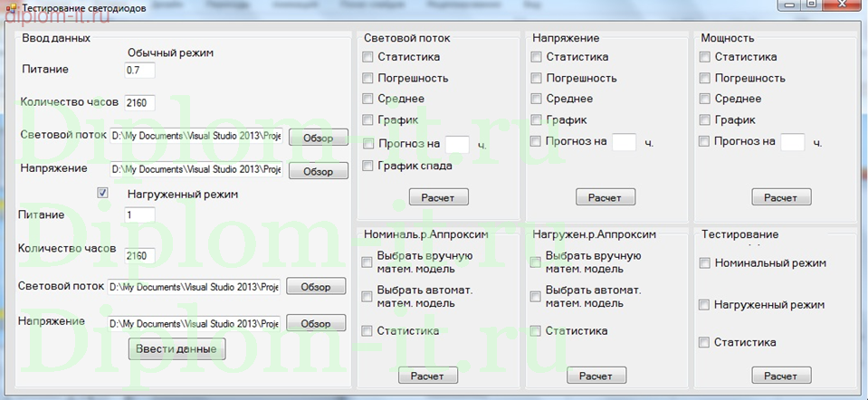Check Выбрать вручную in Номиналь.р.Аппроксим group
The width and height of the screenshot is (868, 400).
pyautogui.click(x=367, y=262)
